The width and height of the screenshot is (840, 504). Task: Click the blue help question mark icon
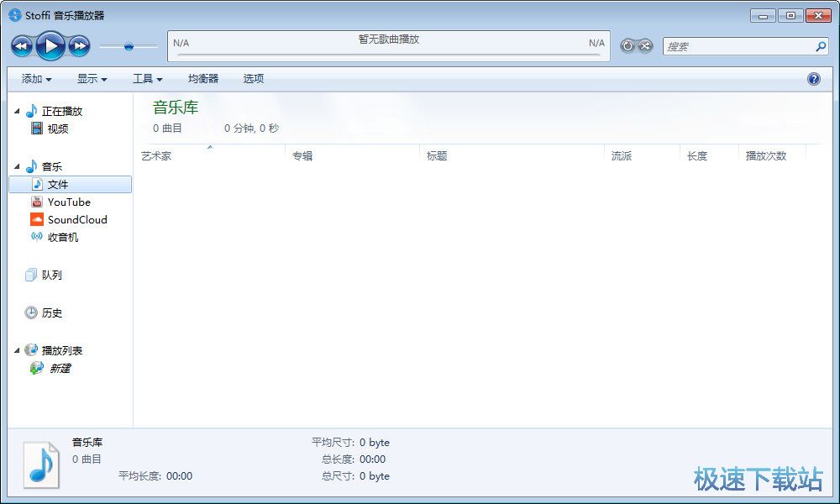click(813, 78)
